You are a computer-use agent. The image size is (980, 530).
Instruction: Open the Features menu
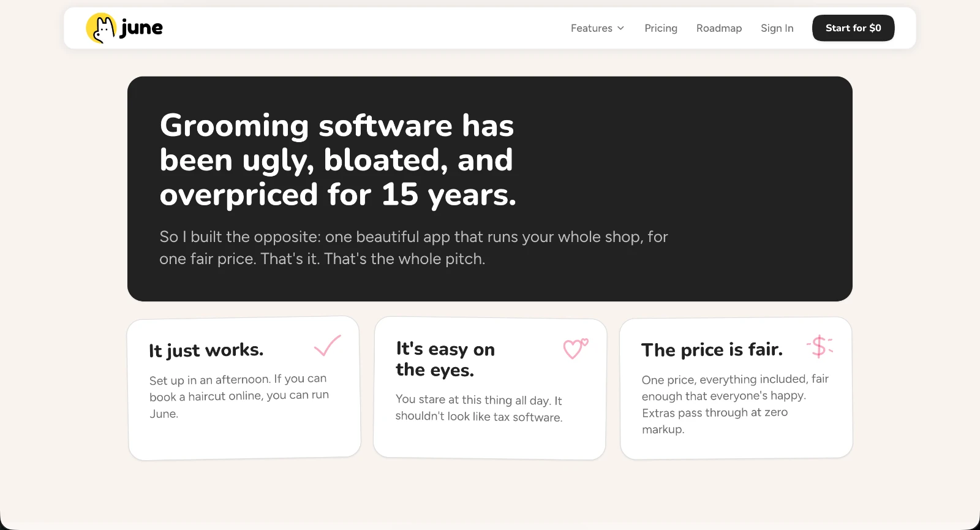(597, 28)
